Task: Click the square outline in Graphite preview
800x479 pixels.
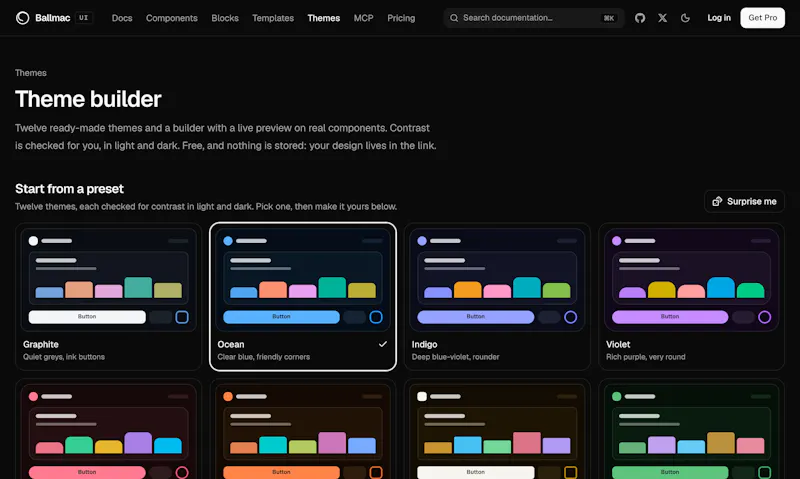Action: (x=182, y=317)
